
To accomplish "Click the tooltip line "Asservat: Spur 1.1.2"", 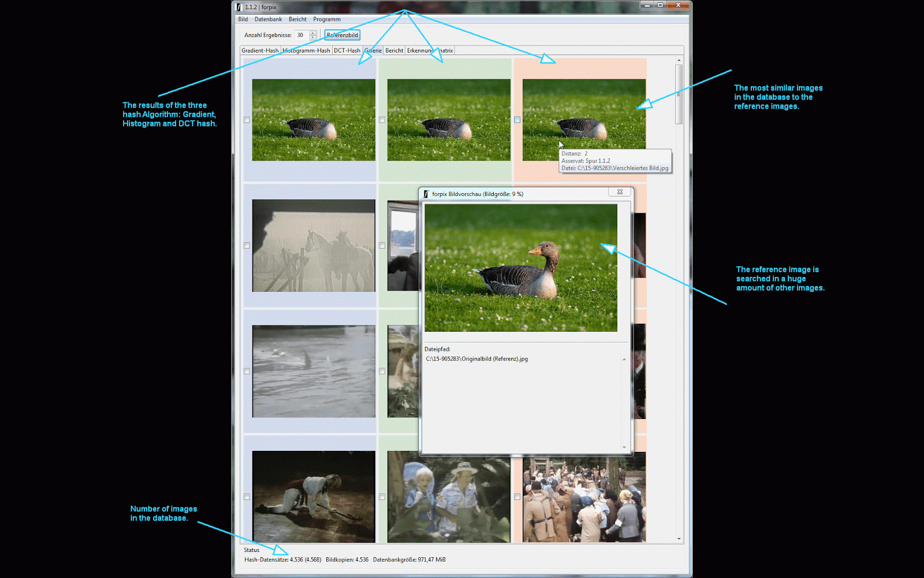I will [586, 161].
